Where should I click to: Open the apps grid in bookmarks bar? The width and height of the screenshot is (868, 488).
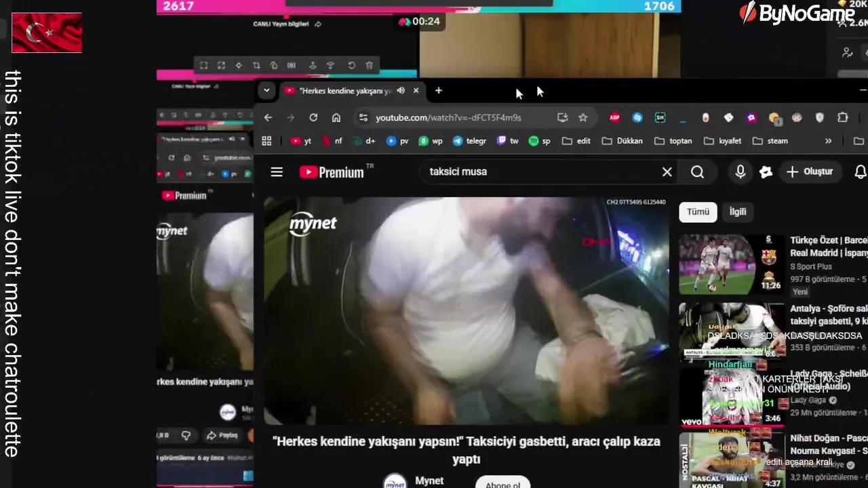tap(267, 141)
